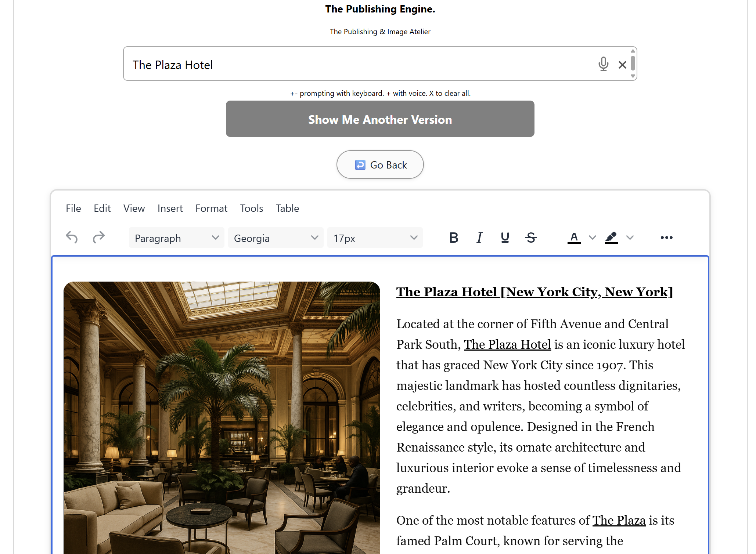The width and height of the screenshot is (756, 554).
Task: Toggle bold formatting
Action: pyautogui.click(x=454, y=238)
